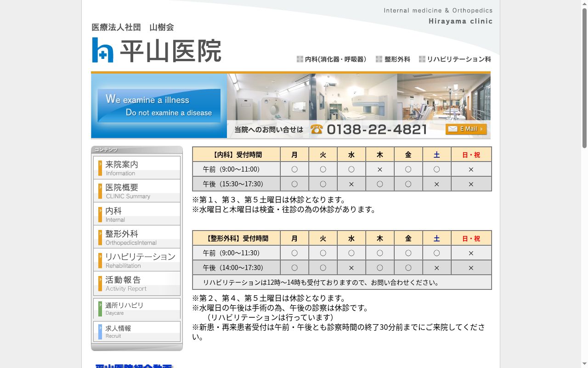Screen dimensions: 588x368
Task: Click the blue h-plus clinic logo icon
Action: pyautogui.click(x=102, y=50)
